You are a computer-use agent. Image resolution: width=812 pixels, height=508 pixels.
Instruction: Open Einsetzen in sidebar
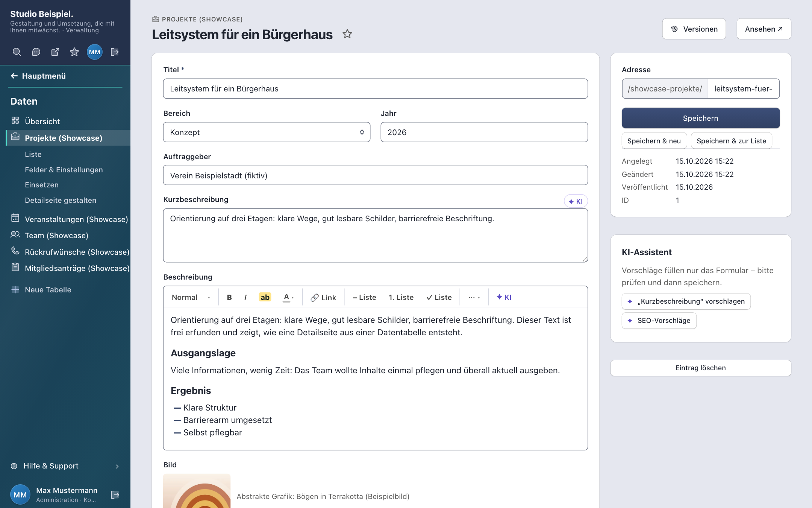(x=42, y=185)
